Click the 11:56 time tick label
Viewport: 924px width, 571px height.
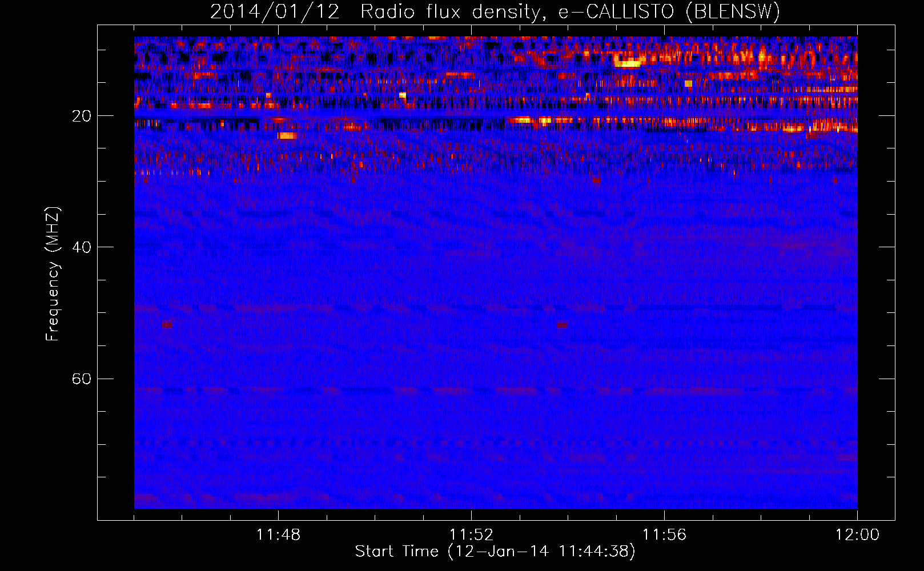(x=664, y=534)
